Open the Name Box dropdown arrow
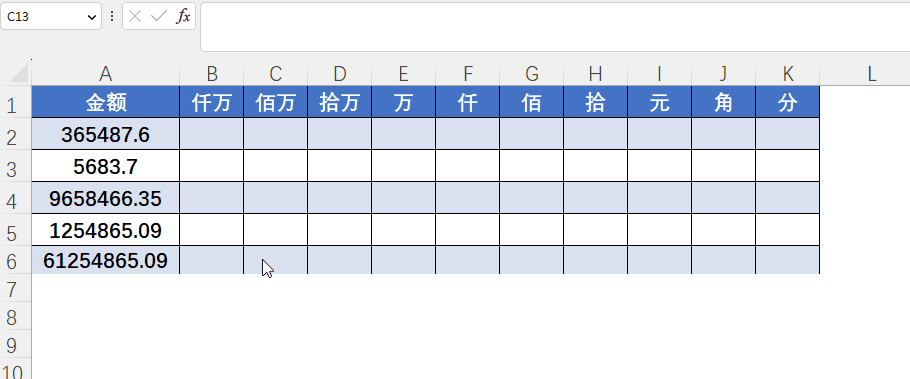910x379 pixels. [x=91, y=17]
